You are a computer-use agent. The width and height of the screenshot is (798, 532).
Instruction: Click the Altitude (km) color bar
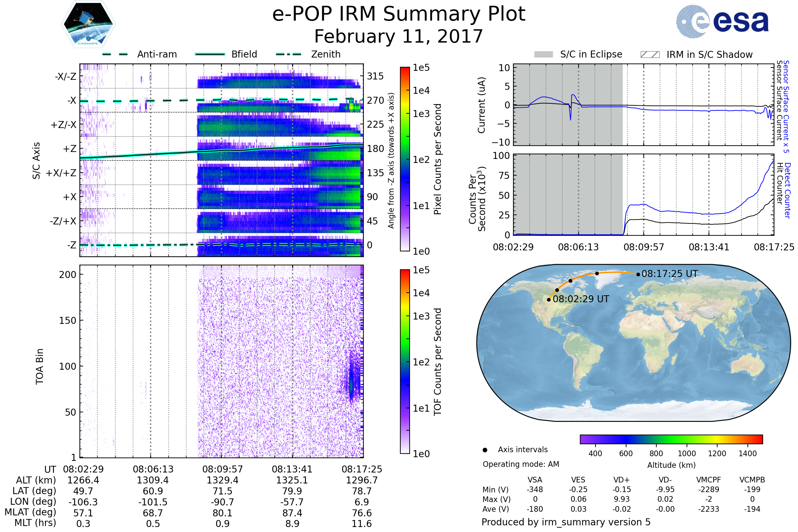(671, 439)
